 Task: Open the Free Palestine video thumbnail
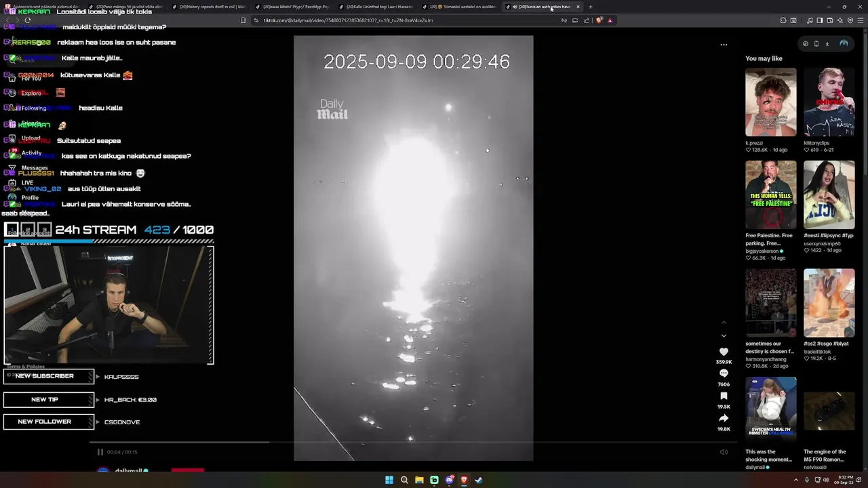[x=771, y=195]
